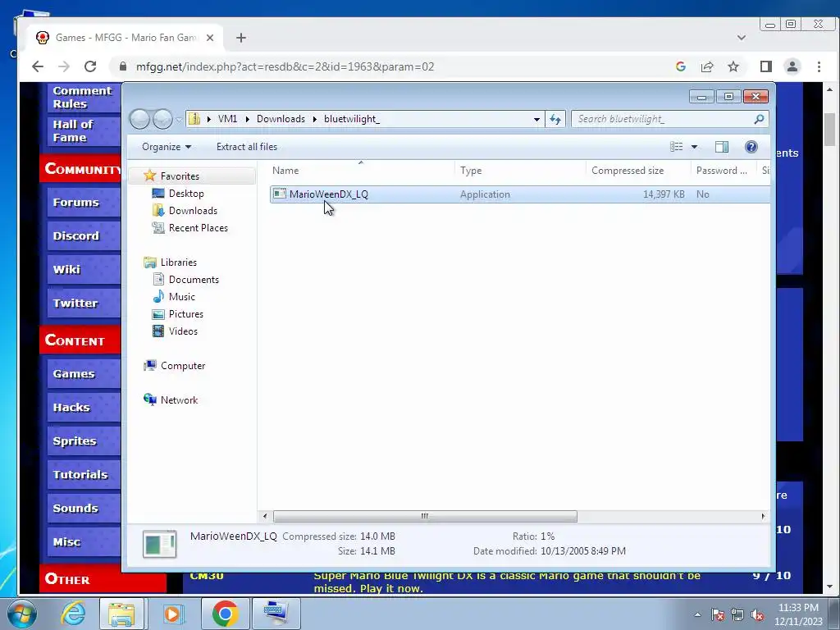Open Explorer Help icon
The image size is (840, 630).
751,147
